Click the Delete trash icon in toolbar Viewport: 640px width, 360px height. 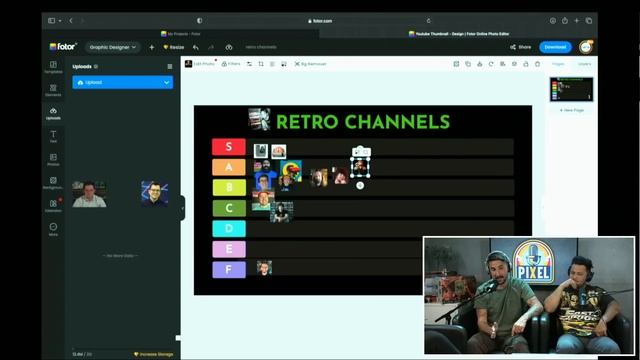coord(538,64)
